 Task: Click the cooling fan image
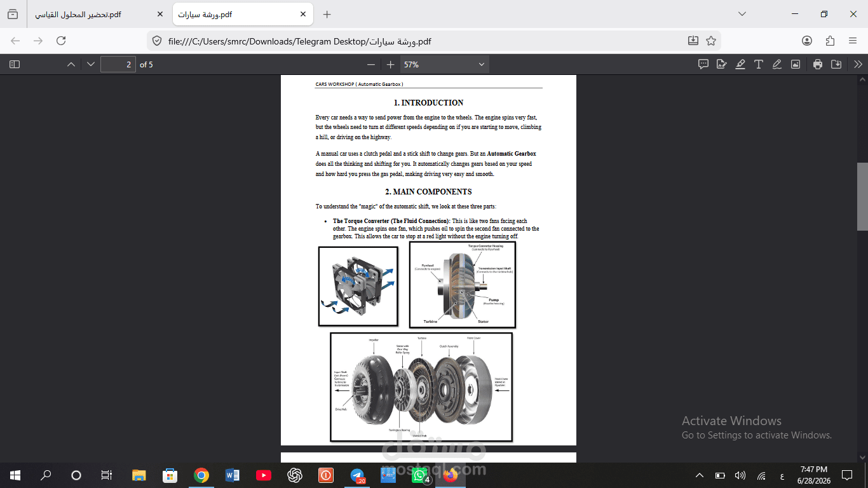pyautogui.click(x=358, y=286)
